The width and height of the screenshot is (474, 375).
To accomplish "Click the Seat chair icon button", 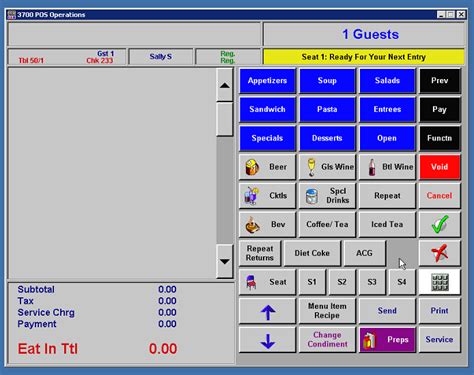I will (267, 282).
